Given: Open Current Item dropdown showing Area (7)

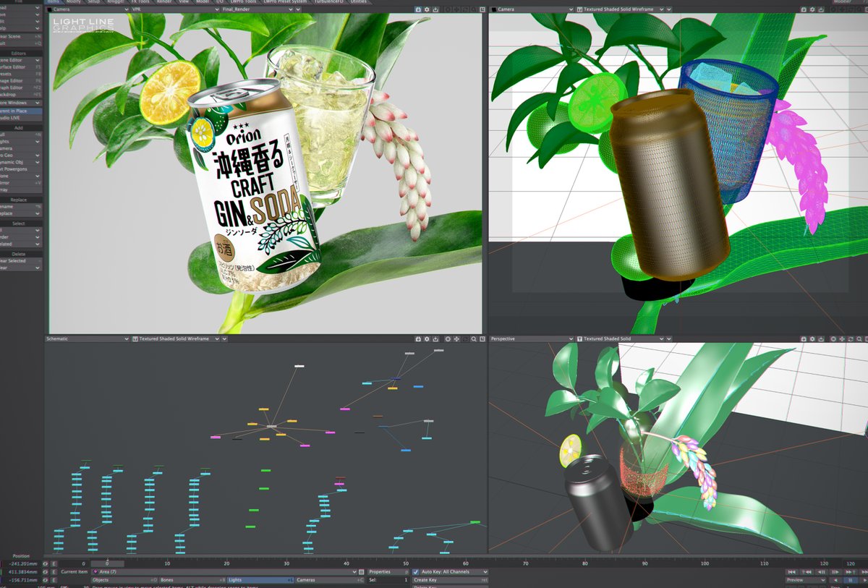Looking at the screenshot, I should pos(224,571).
